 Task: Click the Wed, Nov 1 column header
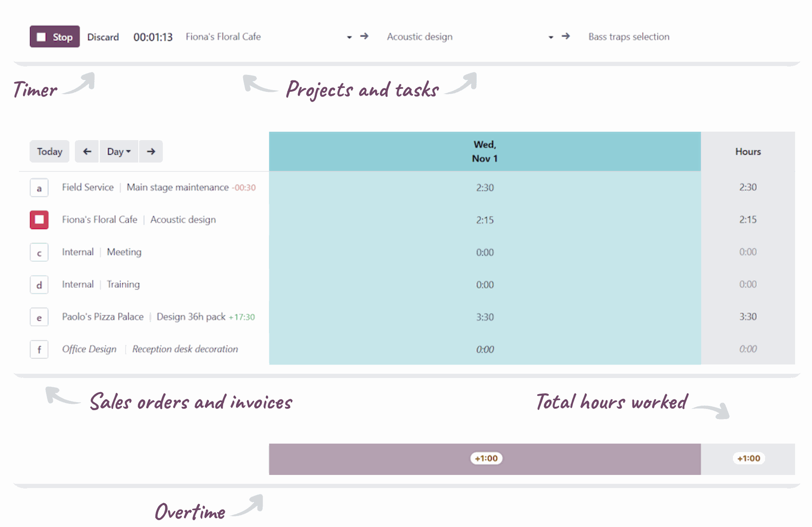pyautogui.click(x=485, y=152)
